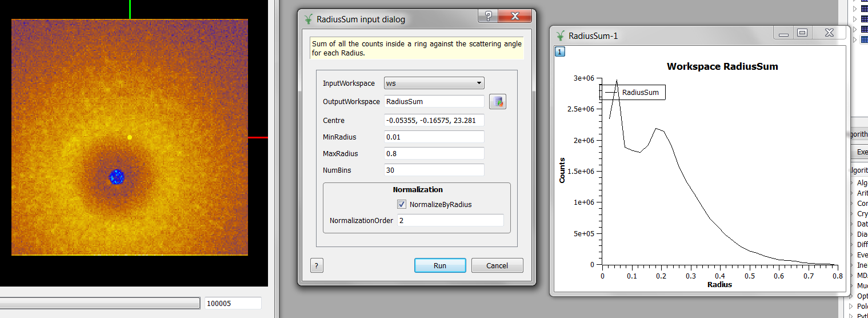868x318 pixels.
Task: Click the blue beam-stop spot in detector image
Action: coord(117,177)
